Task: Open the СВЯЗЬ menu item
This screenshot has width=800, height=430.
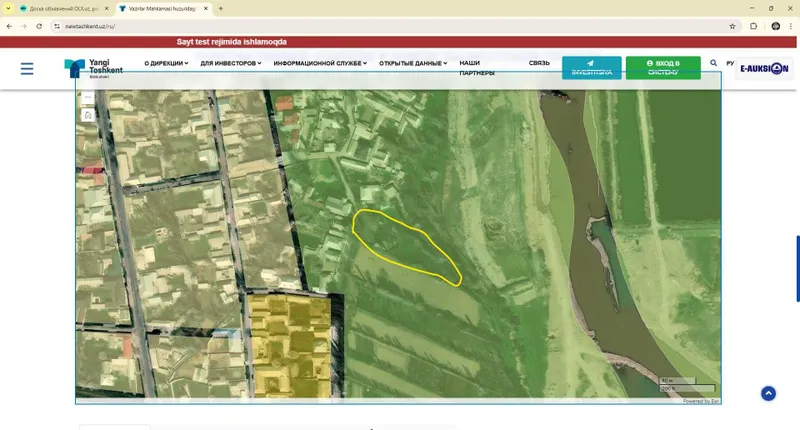Action: (x=539, y=63)
